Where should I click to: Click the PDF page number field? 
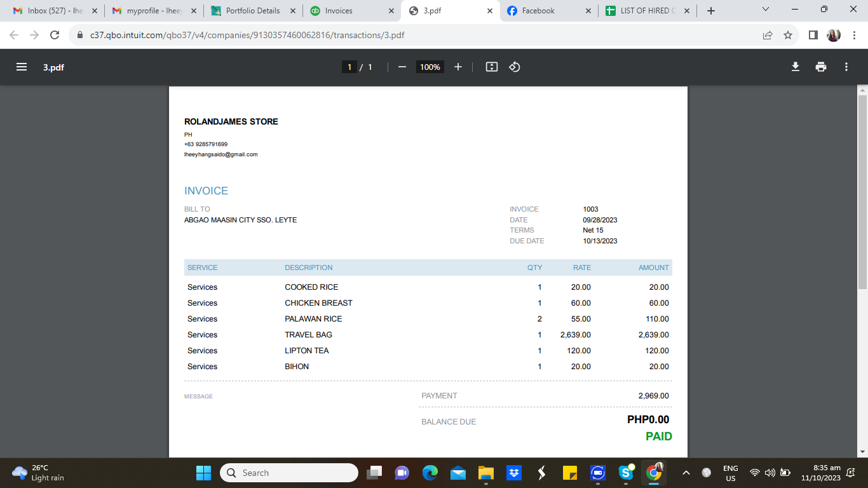coord(349,67)
